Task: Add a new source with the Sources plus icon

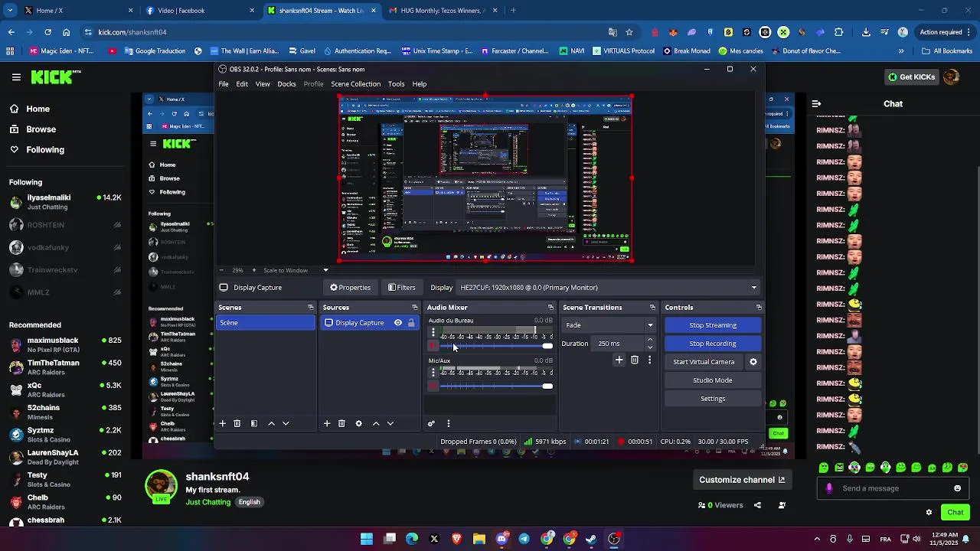Action: [x=327, y=423]
